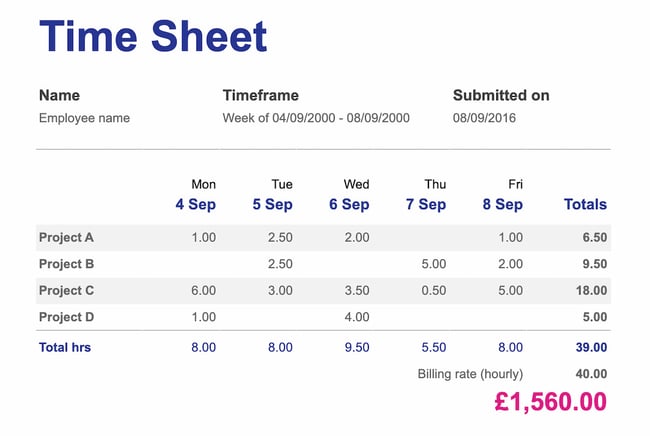
Task: Click Project B Thursday 5.00 cell
Action: tap(433, 264)
